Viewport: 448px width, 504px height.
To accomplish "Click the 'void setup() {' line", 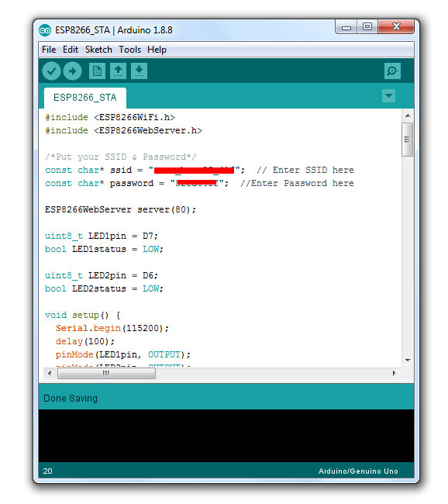I will 83,316.
